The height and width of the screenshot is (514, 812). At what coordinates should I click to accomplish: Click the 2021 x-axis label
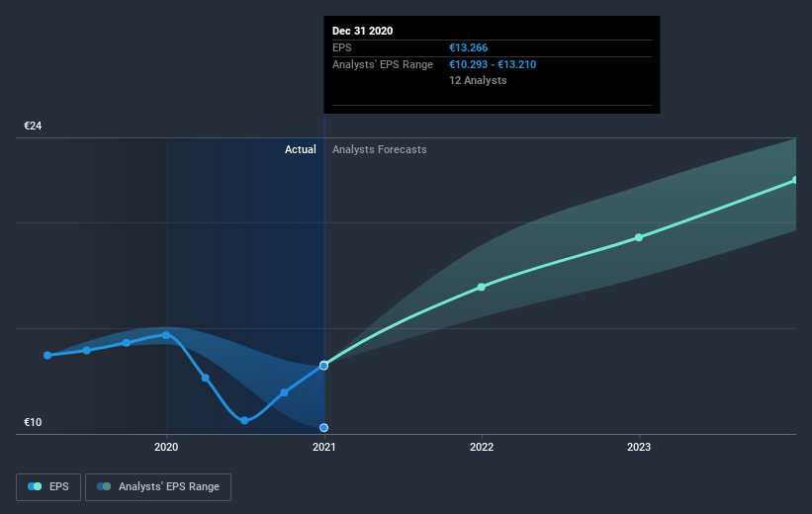pyautogui.click(x=323, y=447)
